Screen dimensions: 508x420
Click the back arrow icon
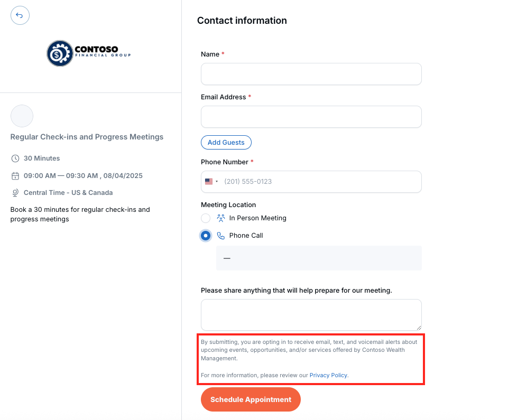coord(20,15)
